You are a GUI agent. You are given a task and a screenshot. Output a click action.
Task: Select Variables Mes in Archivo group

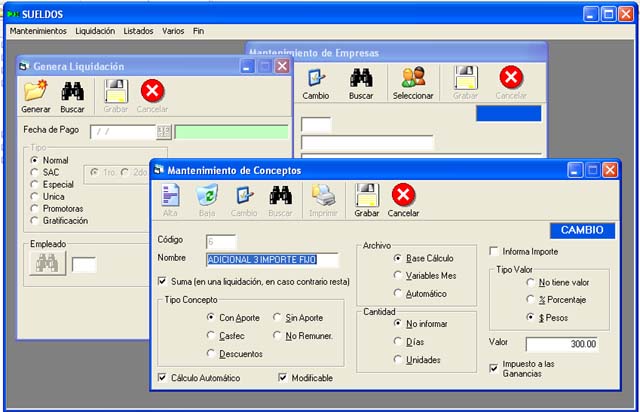[x=399, y=276]
